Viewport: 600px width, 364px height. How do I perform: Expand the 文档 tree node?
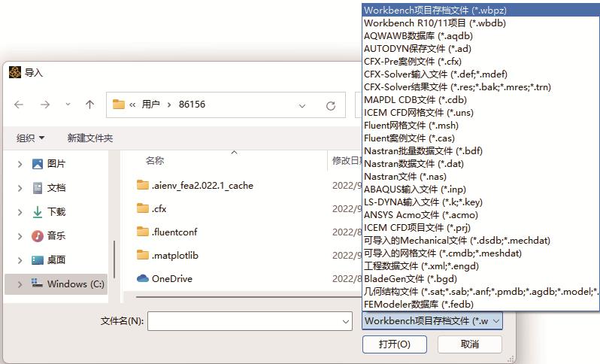[x=20, y=188]
